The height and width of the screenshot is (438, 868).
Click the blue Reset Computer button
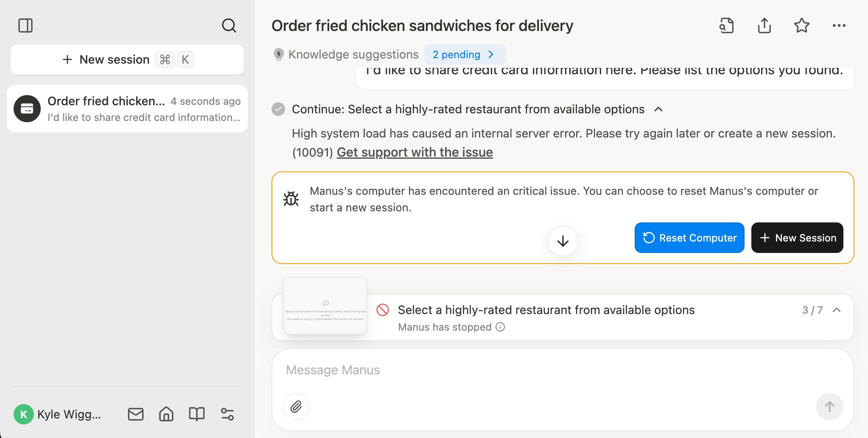(689, 238)
